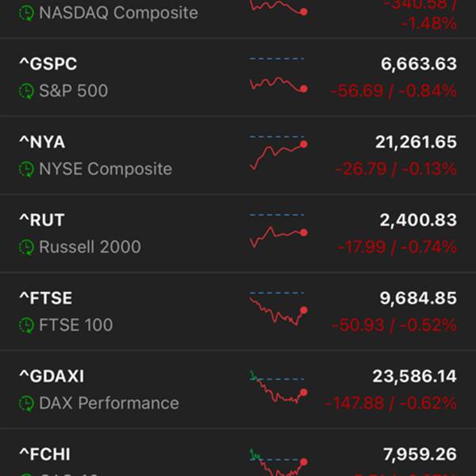Click the clock icon beside Russell 2000
Screen dimensions: 476x476
click(x=28, y=247)
